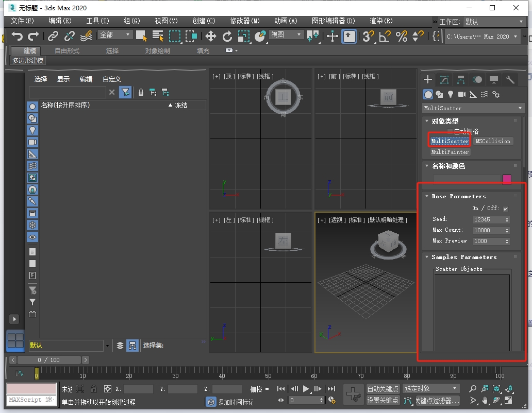The image size is (532, 413).
Task: Select the Unlink selection tool
Action: pyautogui.click(x=70, y=36)
